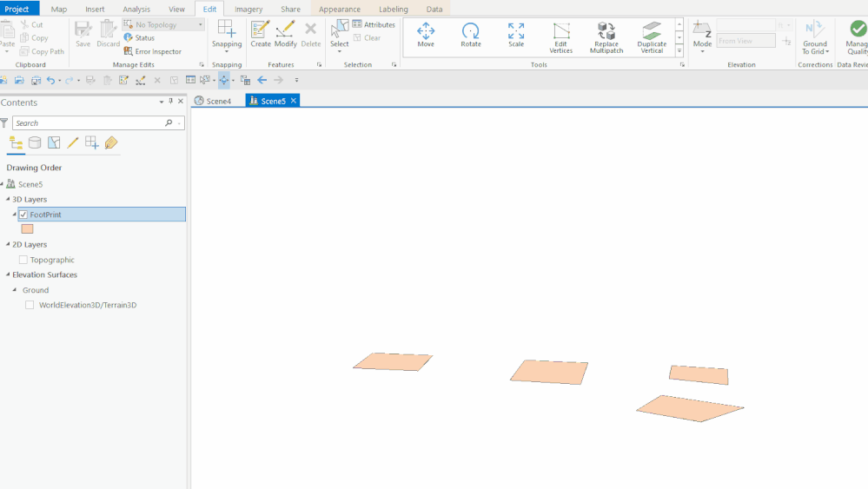The image size is (868, 489).
Task: Choose the Replace Multipatch tool
Action: 606,37
